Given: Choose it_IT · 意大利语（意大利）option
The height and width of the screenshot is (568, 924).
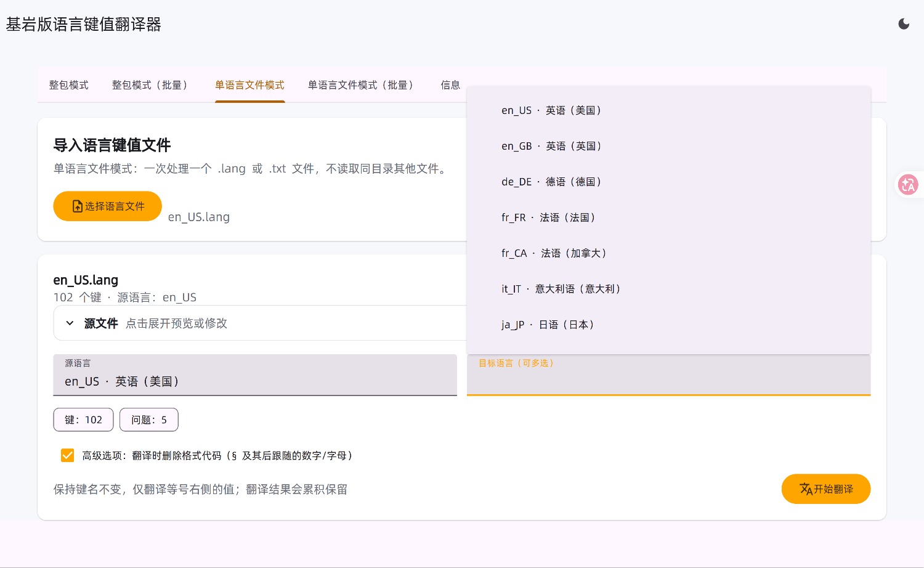Looking at the screenshot, I should click(x=668, y=289).
